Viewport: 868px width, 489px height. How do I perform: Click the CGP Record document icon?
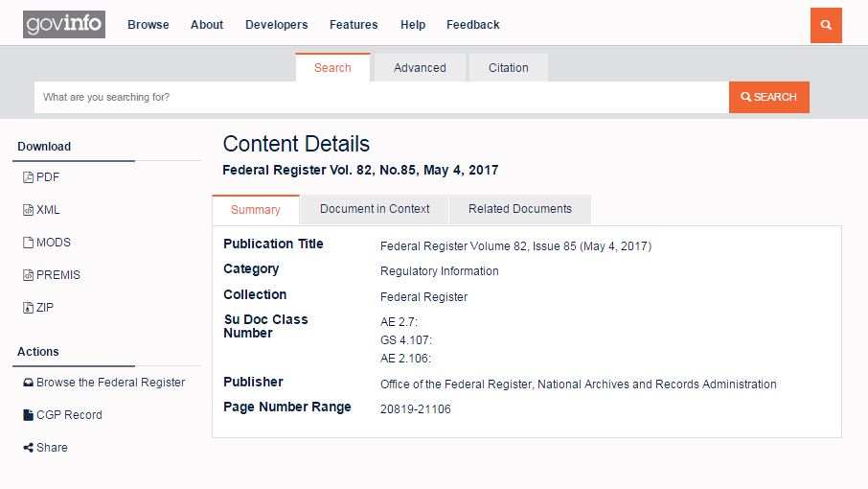click(x=28, y=415)
